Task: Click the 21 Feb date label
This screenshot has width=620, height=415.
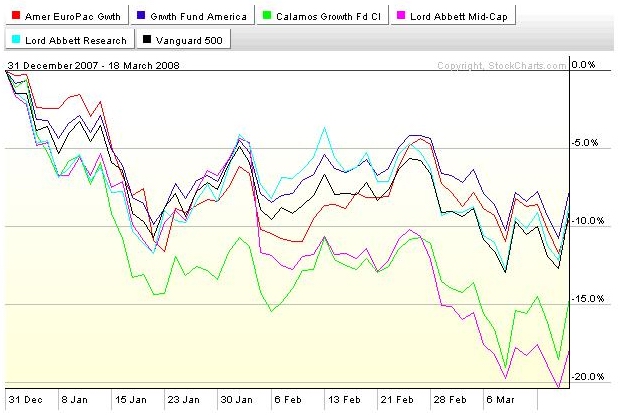Action: (397, 400)
